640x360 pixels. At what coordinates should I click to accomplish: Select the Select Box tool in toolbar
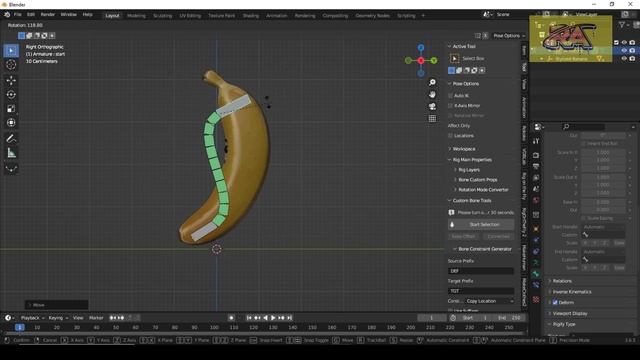(x=11, y=50)
